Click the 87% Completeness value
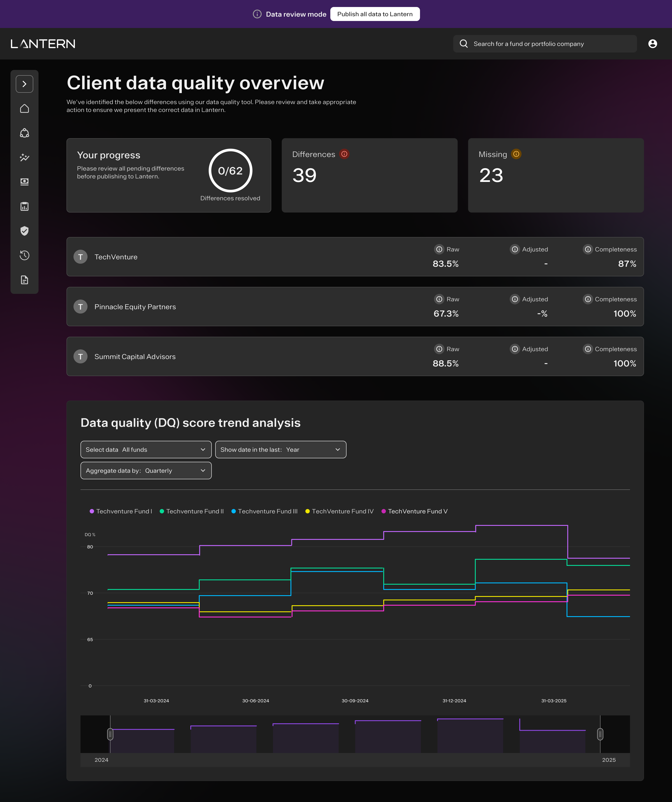This screenshot has width=672, height=802. point(627,263)
